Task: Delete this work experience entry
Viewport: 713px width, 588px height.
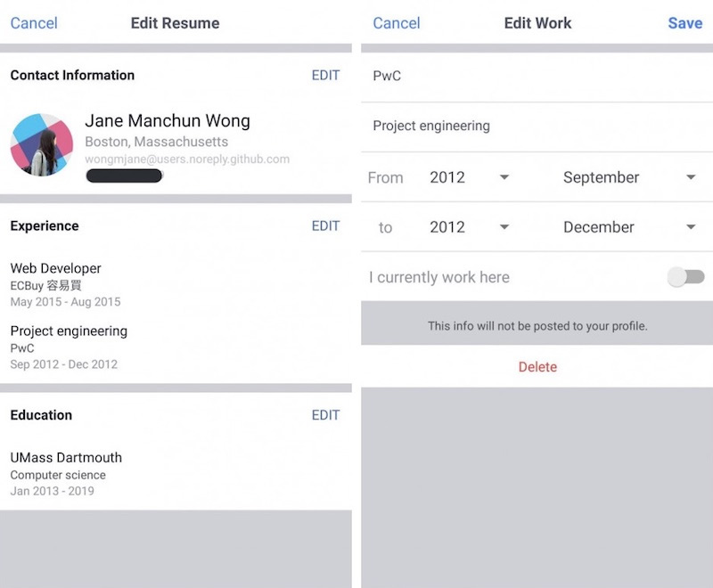Action: coord(537,366)
